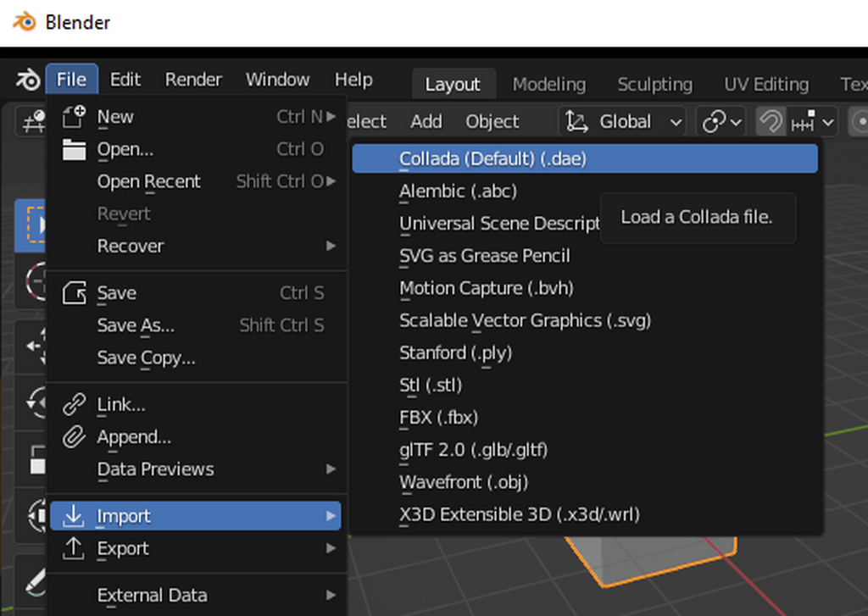Choose Import from the File menu
This screenshot has height=616, width=868.
click(196, 516)
